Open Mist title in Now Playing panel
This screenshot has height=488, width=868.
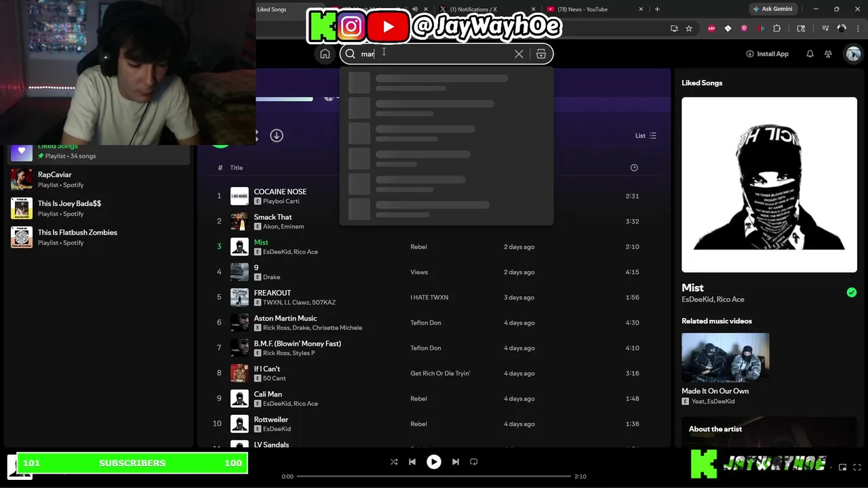692,288
